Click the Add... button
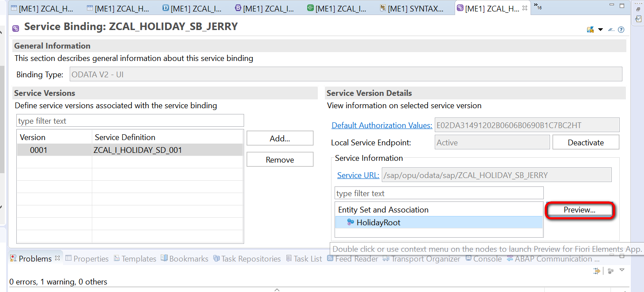This screenshot has height=292, width=644. [280, 138]
